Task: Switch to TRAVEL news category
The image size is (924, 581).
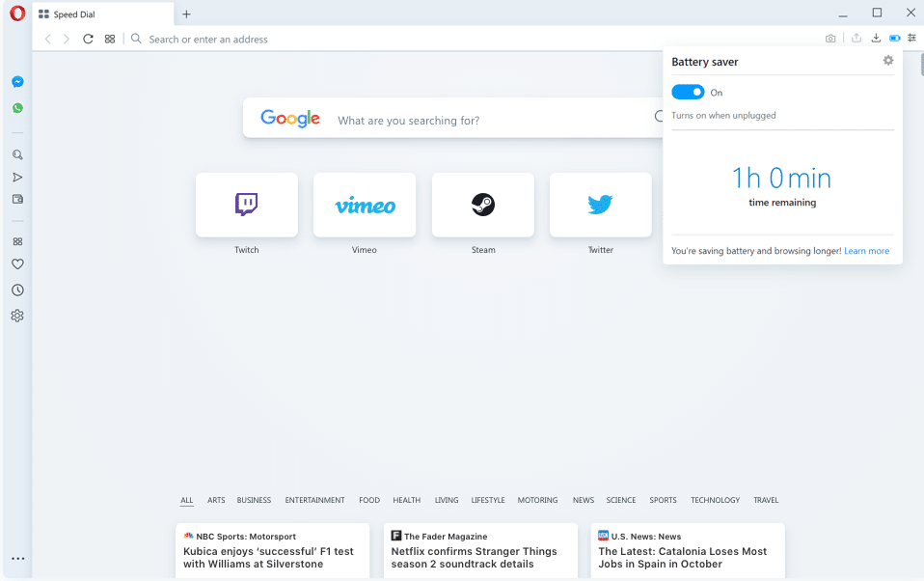Action: (x=766, y=500)
